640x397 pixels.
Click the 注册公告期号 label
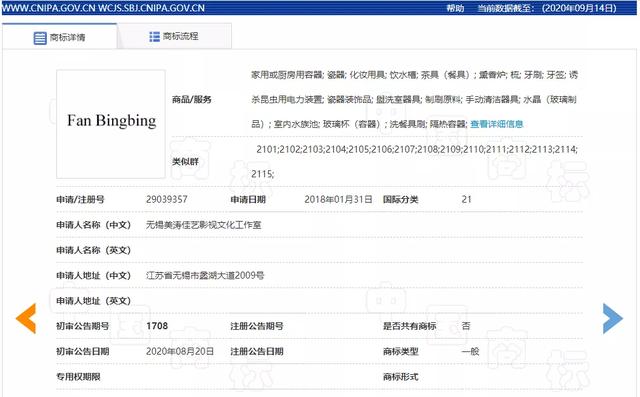tap(257, 326)
